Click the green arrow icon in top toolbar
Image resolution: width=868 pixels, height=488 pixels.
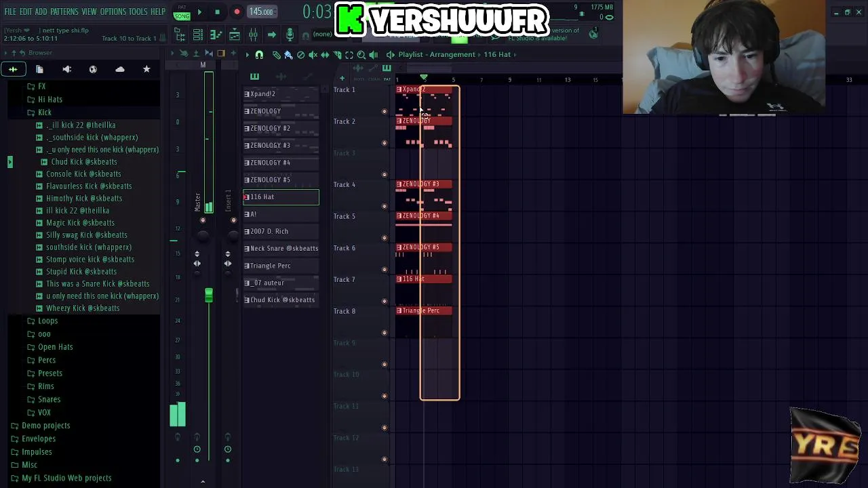(271, 35)
